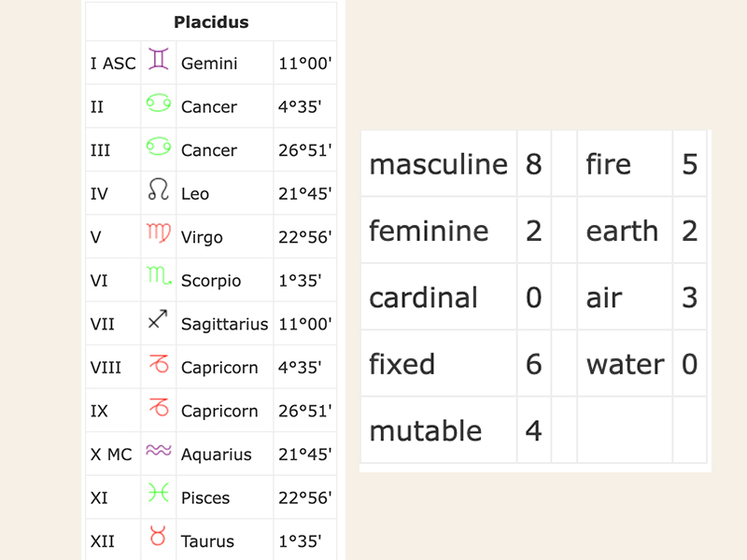Click the Pisces symbol icon
747x560 pixels.
pyautogui.click(x=159, y=496)
